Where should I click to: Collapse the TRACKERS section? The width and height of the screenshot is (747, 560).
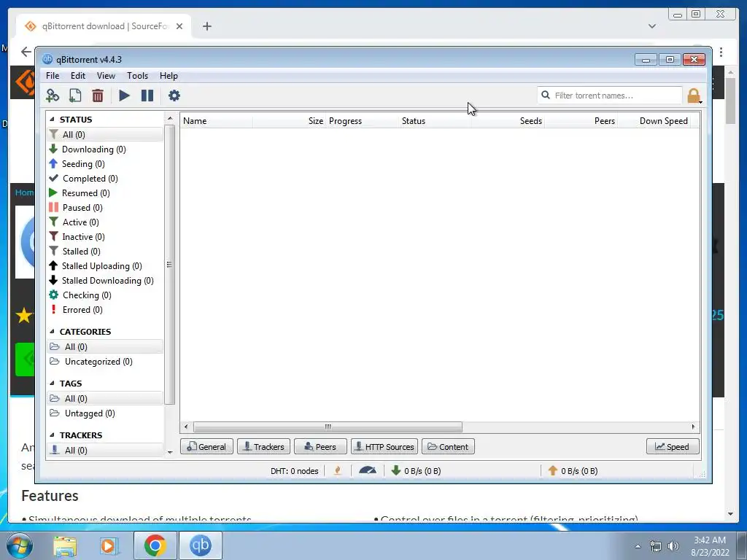(x=52, y=435)
